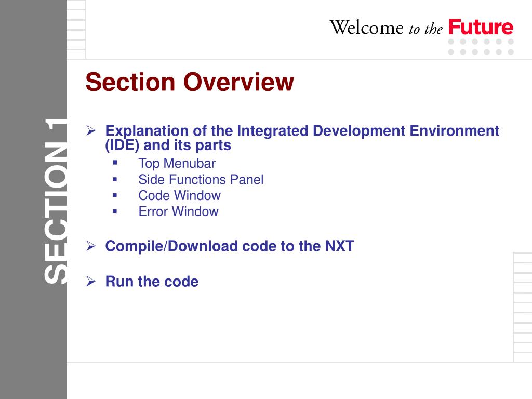The width and height of the screenshot is (532, 399).
Task: Click the 'Error Window' sub-bullet text
Action: (179, 211)
